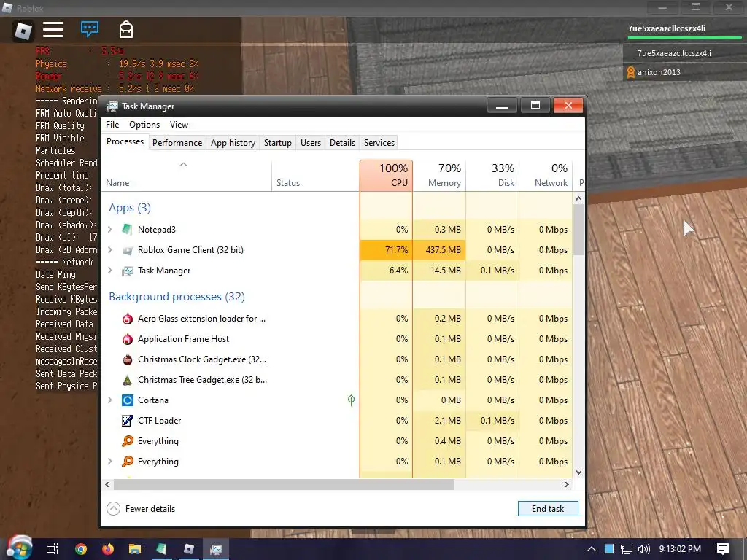Sort processes by CPU column header
Image resolution: width=747 pixels, height=560 pixels.
pyautogui.click(x=387, y=175)
